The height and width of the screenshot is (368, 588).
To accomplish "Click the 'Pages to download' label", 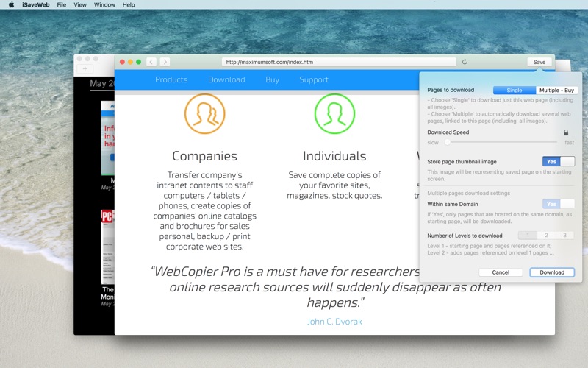I will tap(451, 90).
